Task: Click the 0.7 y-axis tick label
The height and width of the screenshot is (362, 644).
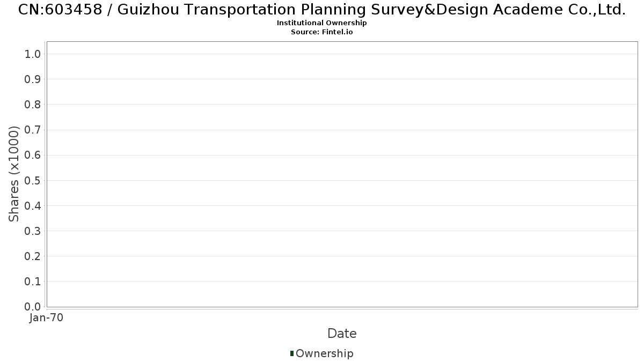Action: 33,130
